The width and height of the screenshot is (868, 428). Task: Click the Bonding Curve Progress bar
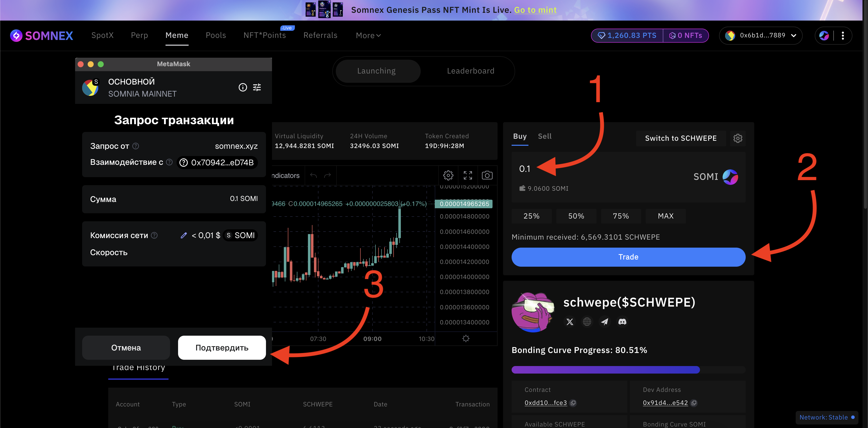[628, 370]
